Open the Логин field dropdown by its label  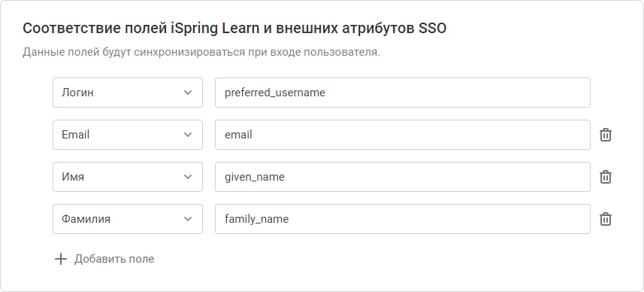coord(77,93)
